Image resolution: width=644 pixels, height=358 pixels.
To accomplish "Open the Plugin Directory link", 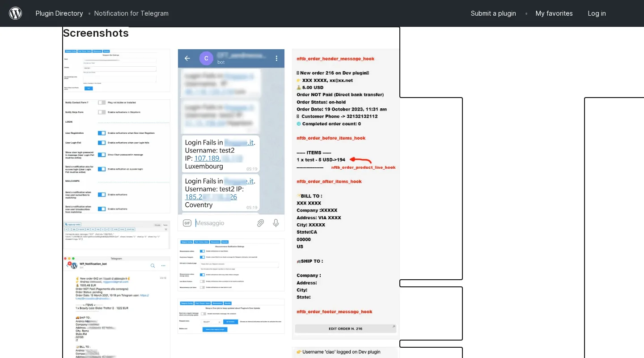I will [59, 13].
